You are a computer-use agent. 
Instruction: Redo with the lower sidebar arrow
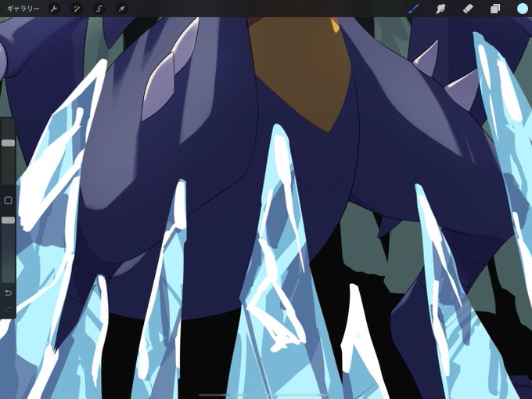[8, 309]
